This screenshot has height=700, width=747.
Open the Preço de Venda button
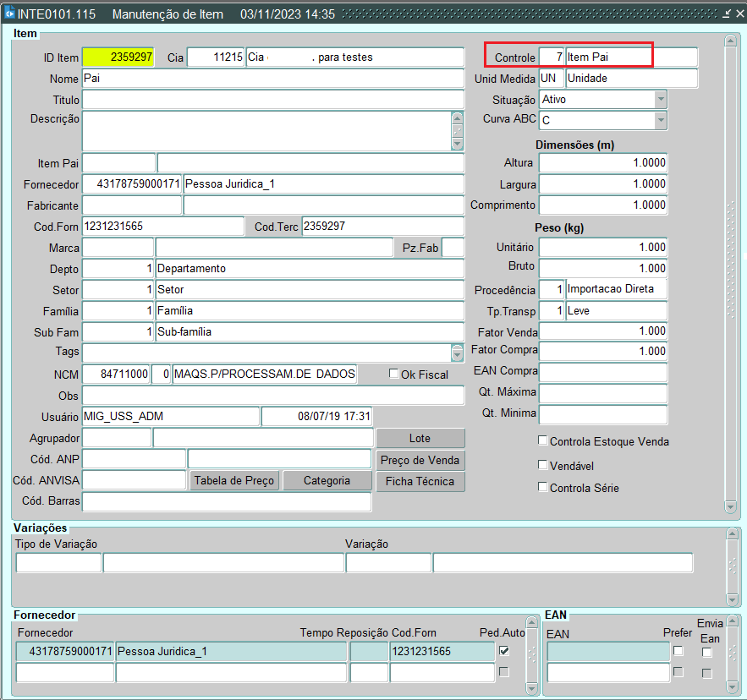420,460
